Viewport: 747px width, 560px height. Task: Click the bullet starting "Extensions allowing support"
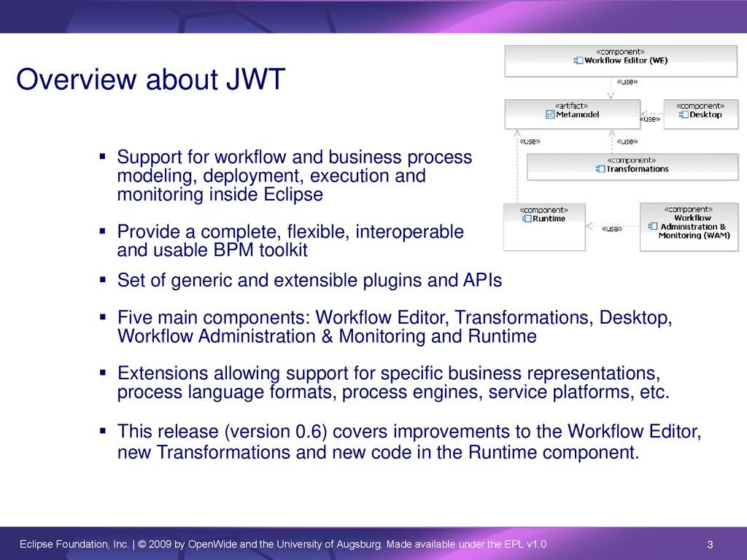[393, 382]
